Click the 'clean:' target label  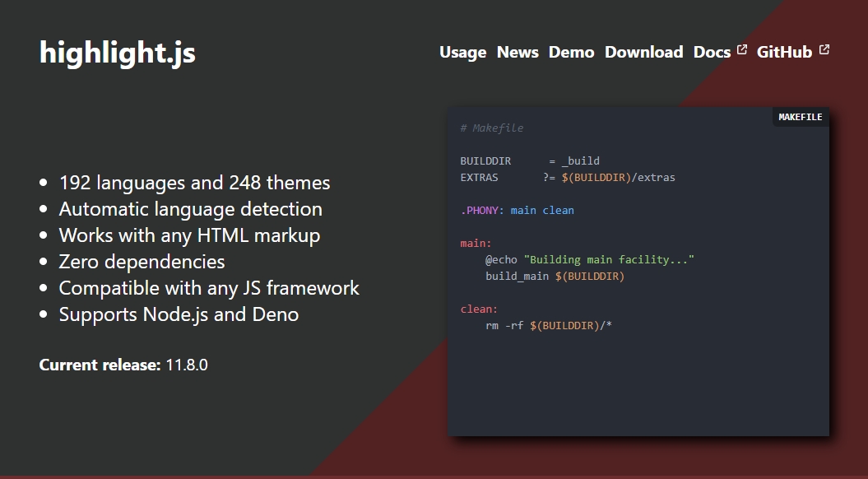pyautogui.click(x=479, y=309)
